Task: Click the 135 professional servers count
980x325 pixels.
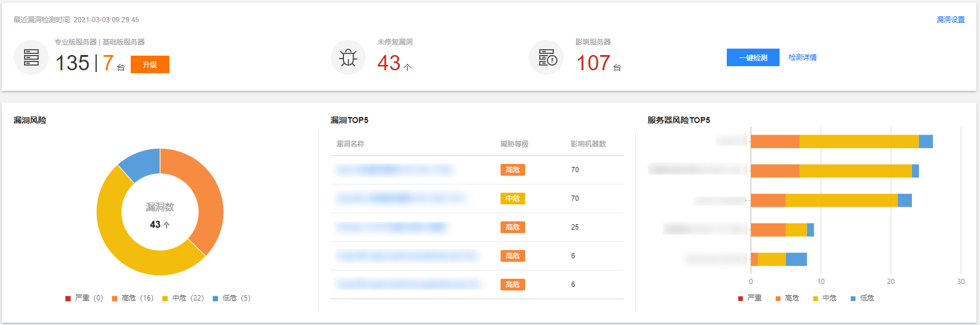Action: (x=73, y=63)
